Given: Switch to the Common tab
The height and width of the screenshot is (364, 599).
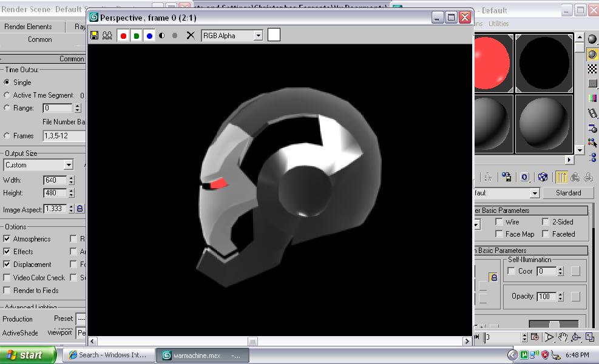Looking at the screenshot, I should tap(39, 39).
